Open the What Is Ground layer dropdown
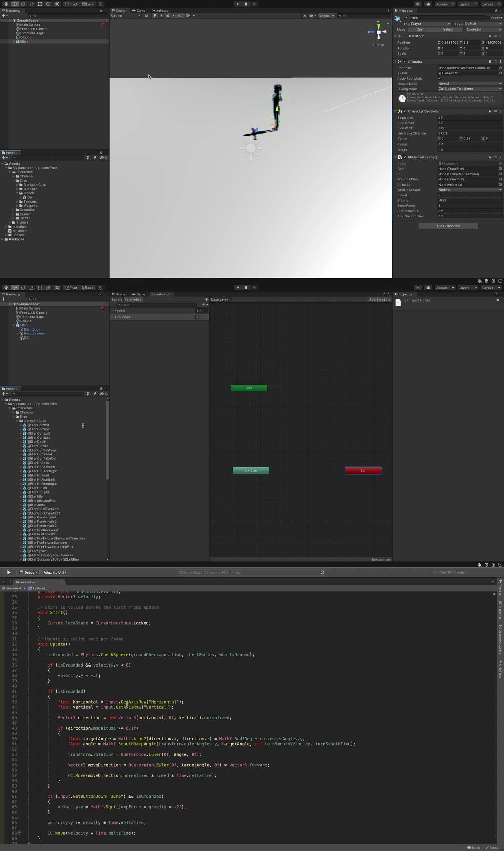 coord(470,190)
